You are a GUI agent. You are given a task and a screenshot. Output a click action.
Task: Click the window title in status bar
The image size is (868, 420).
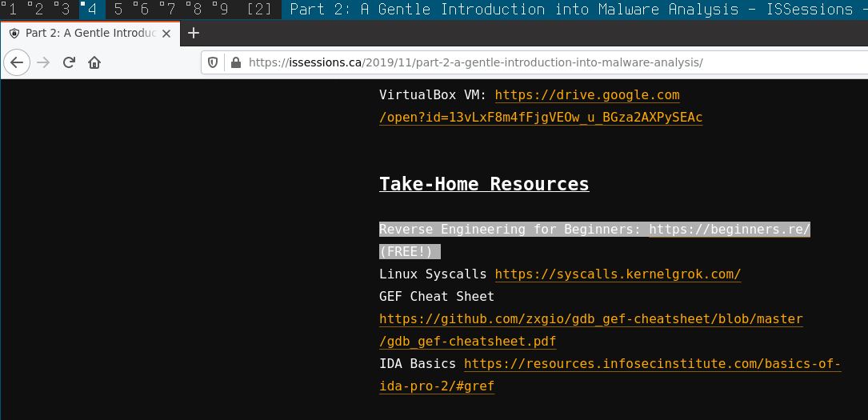(x=574, y=10)
